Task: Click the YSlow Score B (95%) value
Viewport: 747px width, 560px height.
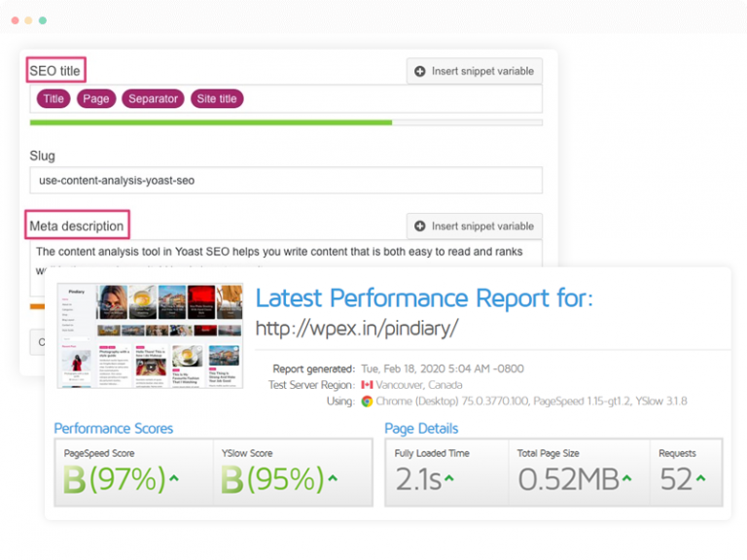Action: (x=272, y=479)
